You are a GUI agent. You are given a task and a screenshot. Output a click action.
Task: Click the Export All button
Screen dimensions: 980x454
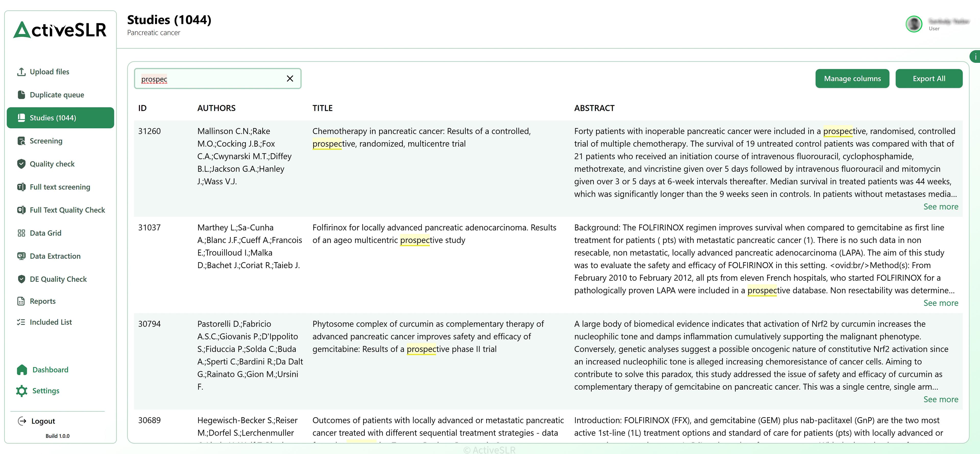[929, 78]
